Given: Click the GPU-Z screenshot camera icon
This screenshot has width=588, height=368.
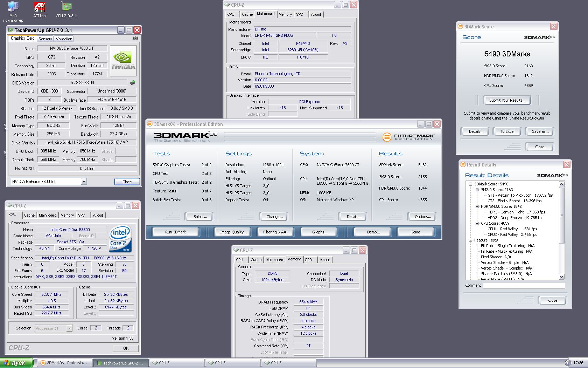Looking at the screenshot, I should pos(135,38).
